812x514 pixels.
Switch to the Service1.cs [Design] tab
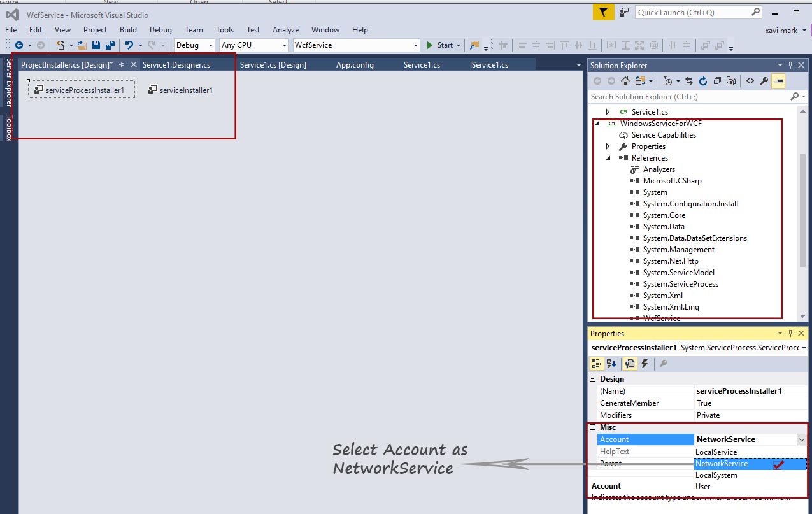pos(273,65)
